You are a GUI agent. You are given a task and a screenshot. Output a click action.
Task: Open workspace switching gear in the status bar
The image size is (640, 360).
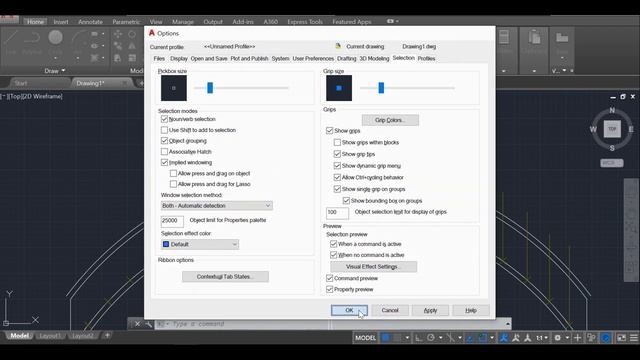(557, 338)
